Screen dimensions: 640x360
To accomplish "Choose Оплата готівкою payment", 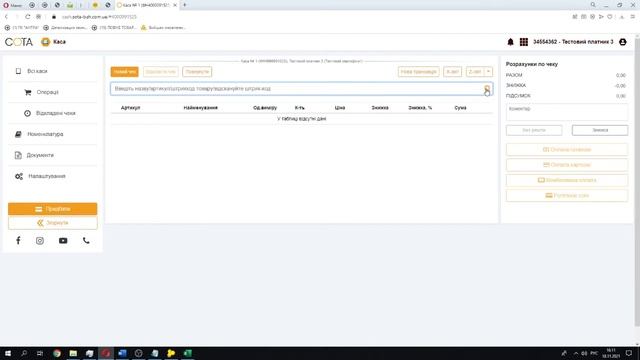I will [x=567, y=149].
